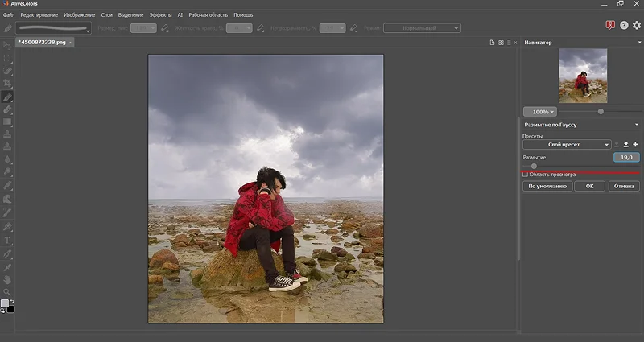
Task: Click the brush tool icon in options bar
Action: 8,28
